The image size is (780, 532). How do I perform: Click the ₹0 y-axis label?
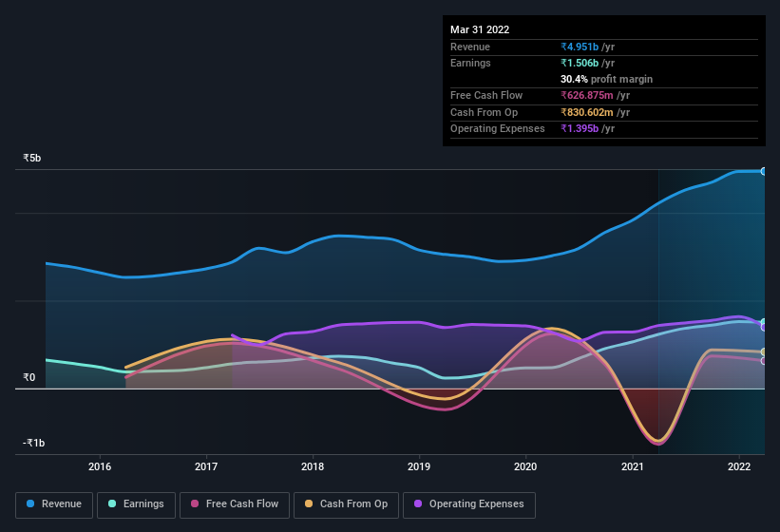[29, 377]
